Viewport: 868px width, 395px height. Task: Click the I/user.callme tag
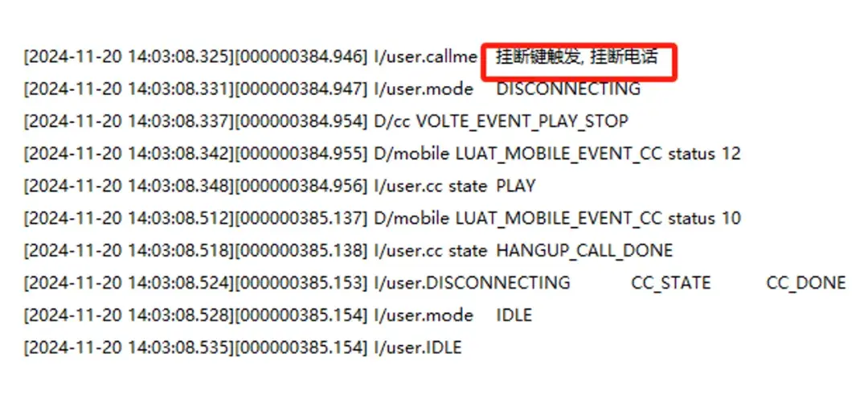tap(425, 56)
